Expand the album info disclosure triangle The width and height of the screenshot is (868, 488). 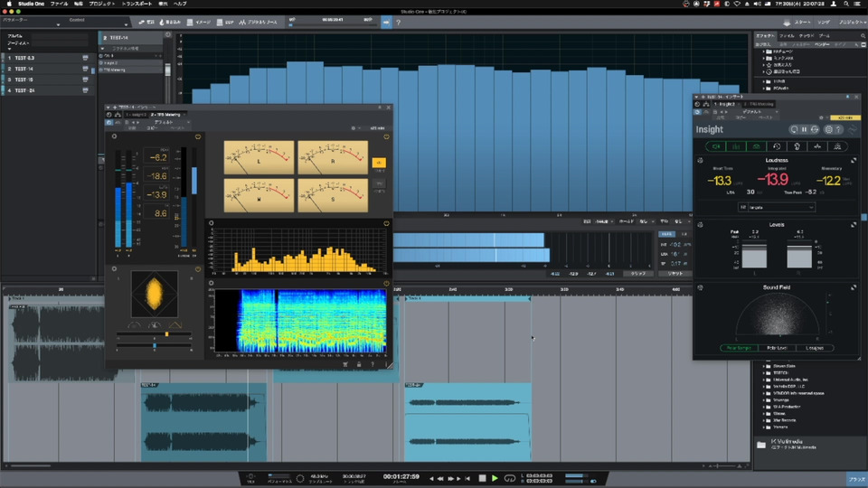coord(9,49)
